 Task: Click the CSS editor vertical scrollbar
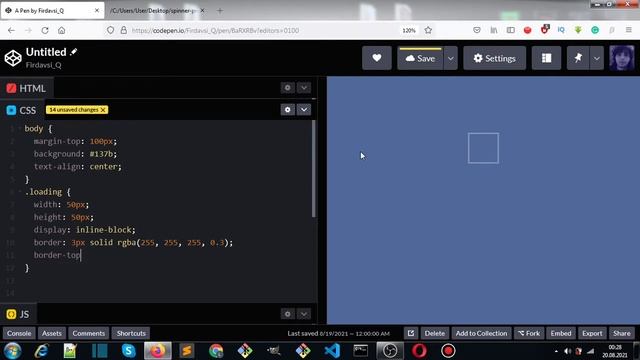coord(313,169)
